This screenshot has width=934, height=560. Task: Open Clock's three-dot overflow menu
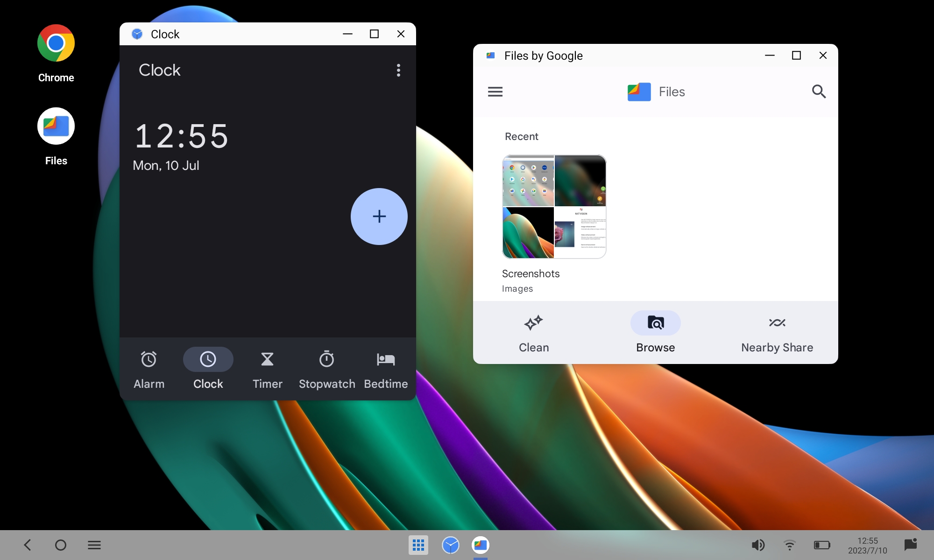[398, 70]
